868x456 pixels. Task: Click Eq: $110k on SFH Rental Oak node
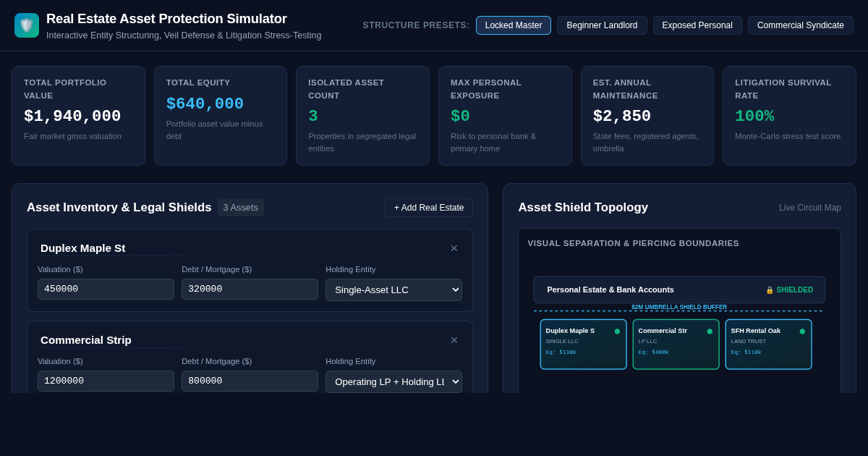pyautogui.click(x=746, y=352)
